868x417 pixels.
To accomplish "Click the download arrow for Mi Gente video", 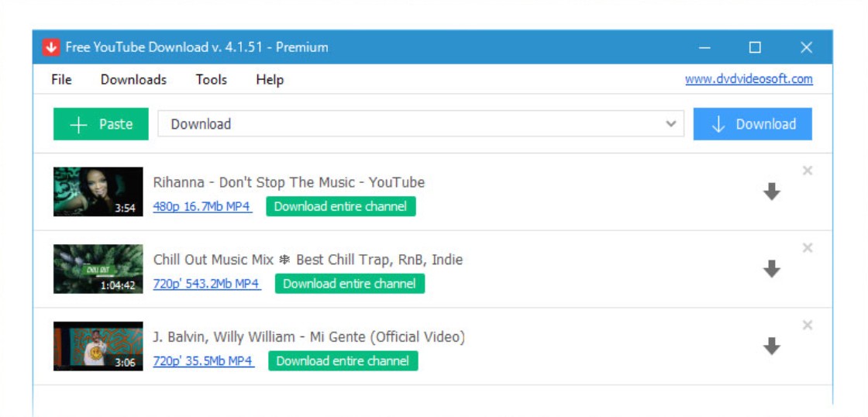I will point(771,346).
